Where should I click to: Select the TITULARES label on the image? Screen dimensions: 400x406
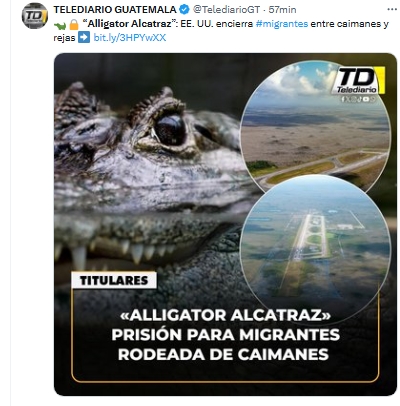click(113, 280)
